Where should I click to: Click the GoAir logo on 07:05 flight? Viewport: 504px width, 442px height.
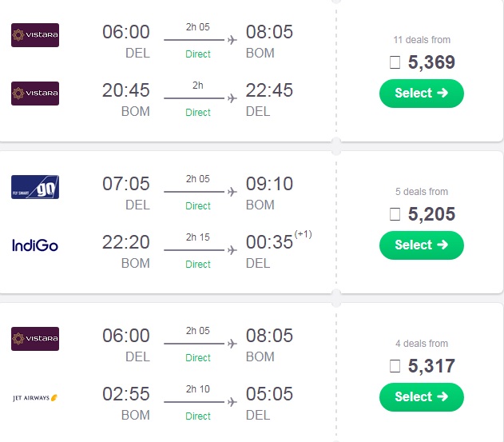click(35, 187)
